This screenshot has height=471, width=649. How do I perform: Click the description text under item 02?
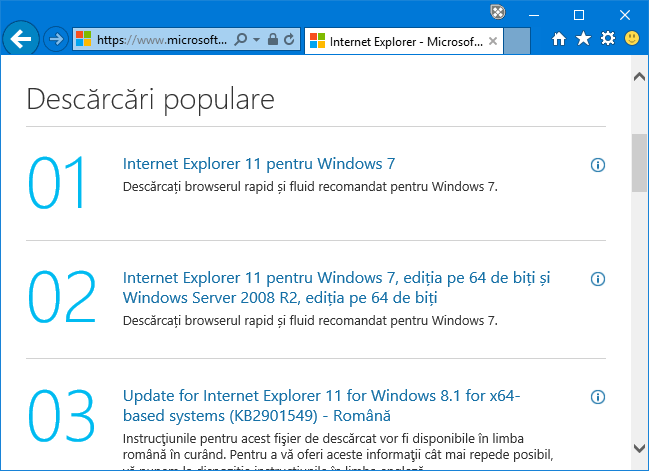[310, 321]
